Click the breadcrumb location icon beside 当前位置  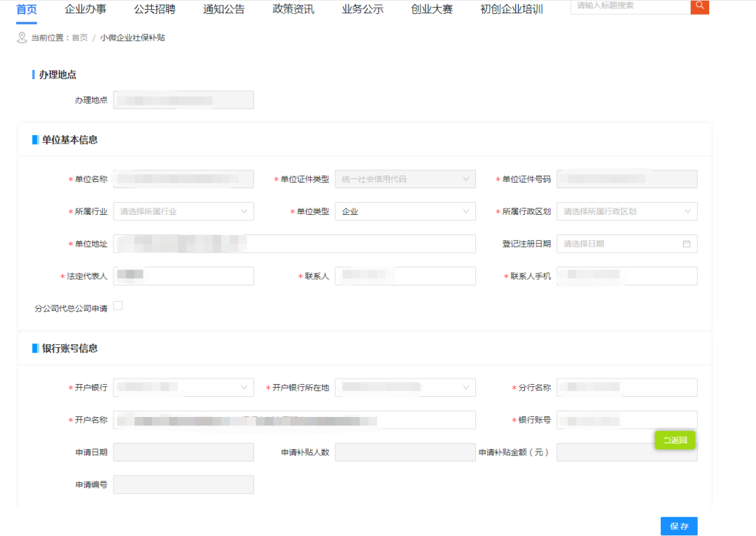(x=21, y=38)
